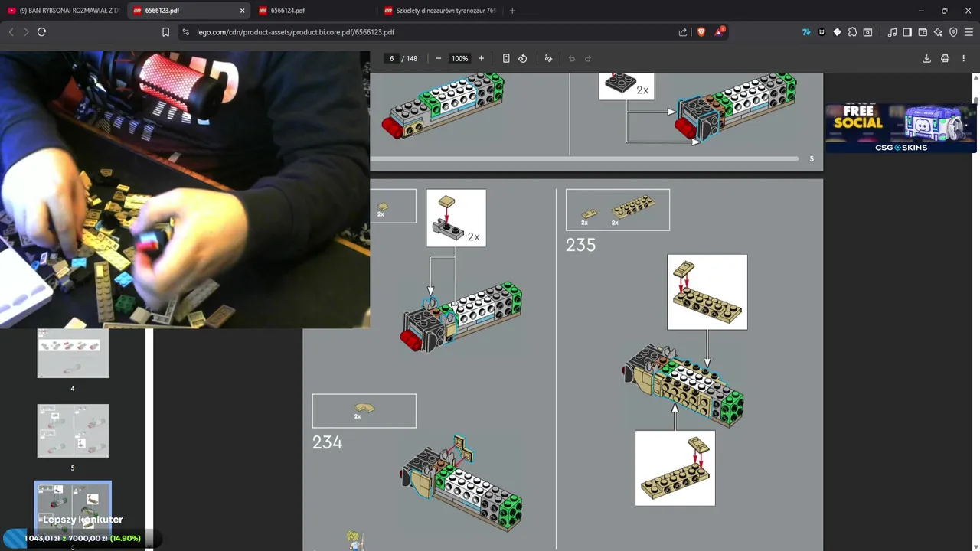This screenshot has height=551, width=980.
Task: Switch to Szkielety dinozaurów tab
Action: pos(440,11)
